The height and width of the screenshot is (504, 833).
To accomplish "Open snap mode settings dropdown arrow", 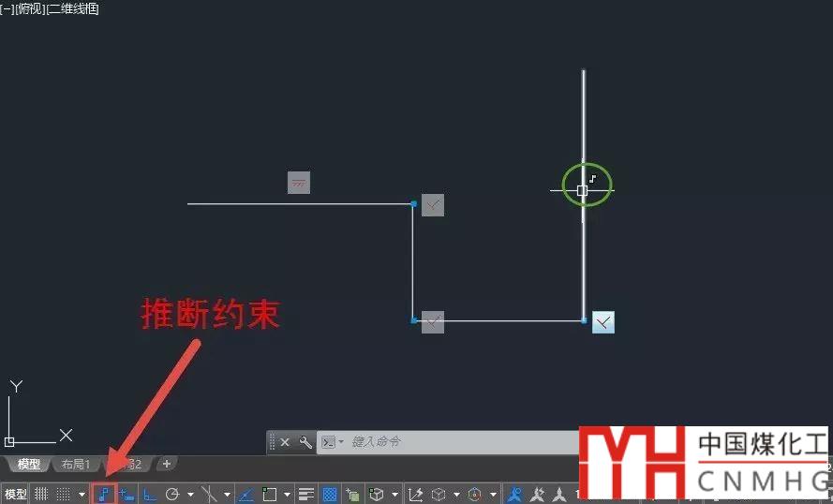I will pyautogui.click(x=82, y=495).
